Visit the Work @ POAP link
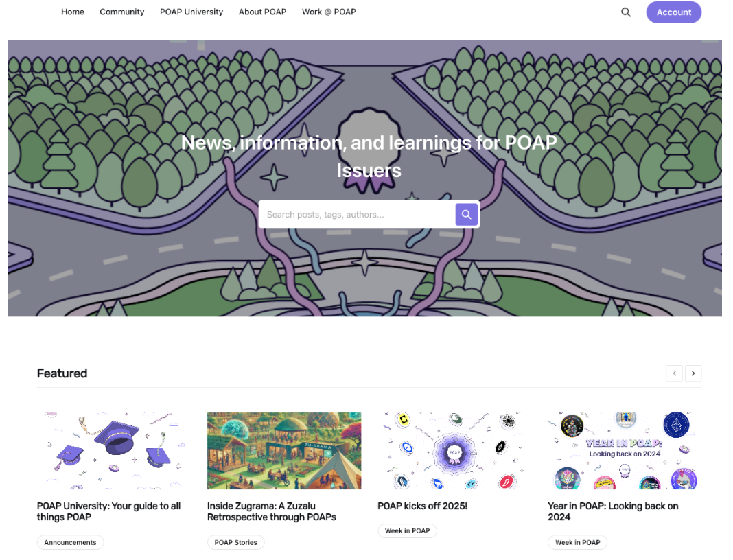 pyautogui.click(x=329, y=12)
